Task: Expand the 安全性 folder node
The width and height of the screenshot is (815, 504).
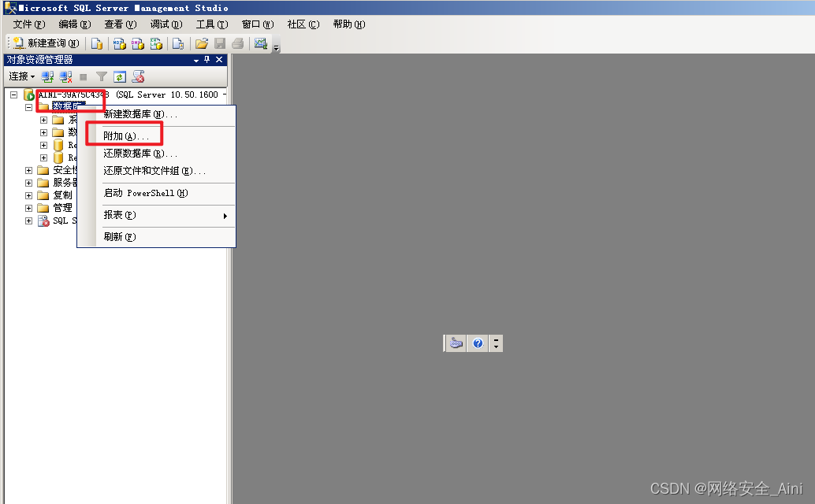Action: [x=29, y=170]
